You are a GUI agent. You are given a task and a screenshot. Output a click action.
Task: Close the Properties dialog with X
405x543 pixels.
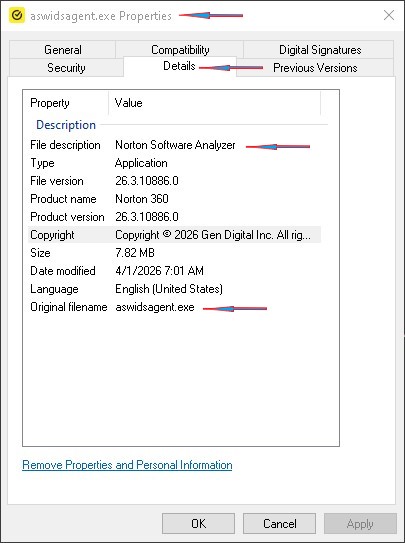tap(389, 15)
